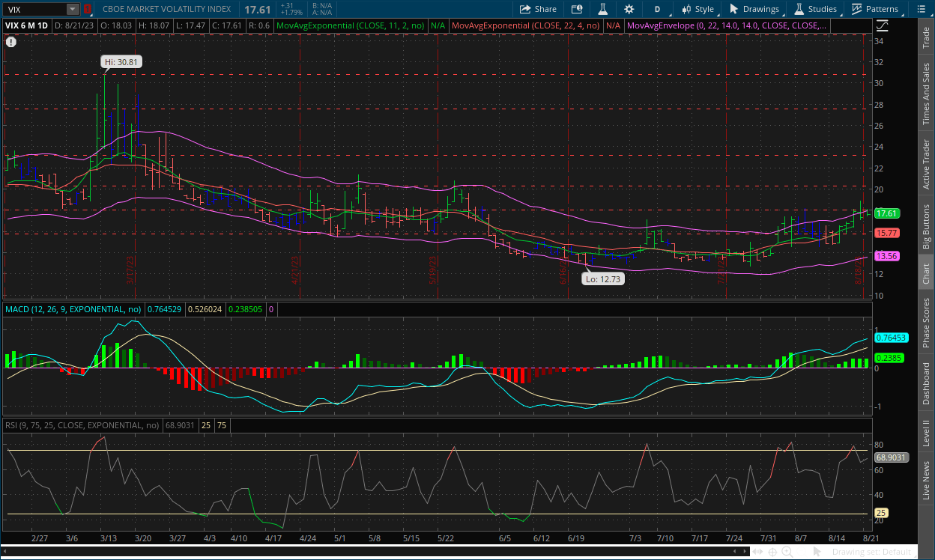
Task: Click the MovAvgEnvelope study label
Action: pyautogui.click(x=727, y=25)
